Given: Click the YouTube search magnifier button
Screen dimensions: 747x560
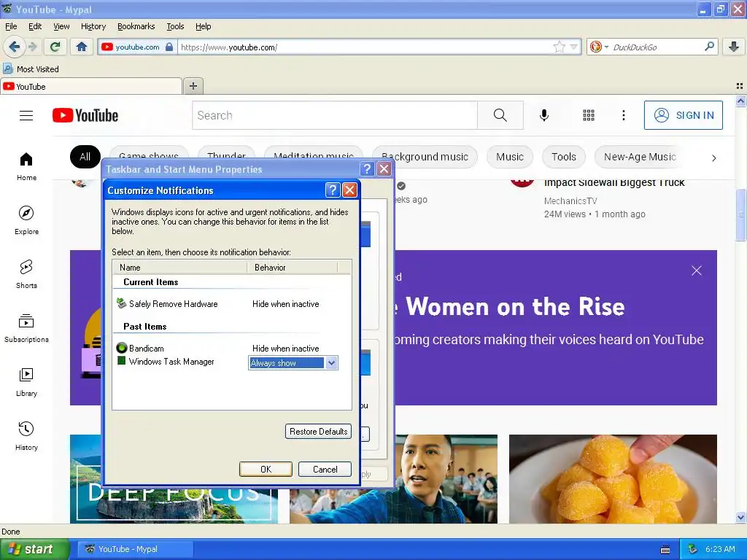Looking at the screenshot, I should click(x=500, y=115).
